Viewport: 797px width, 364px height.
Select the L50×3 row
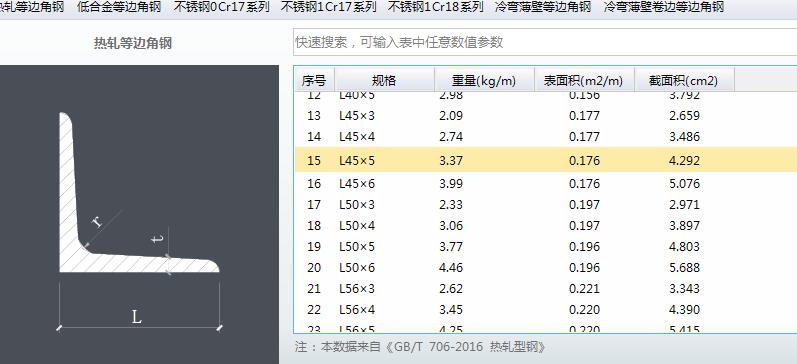pyautogui.click(x=545, y=205)
